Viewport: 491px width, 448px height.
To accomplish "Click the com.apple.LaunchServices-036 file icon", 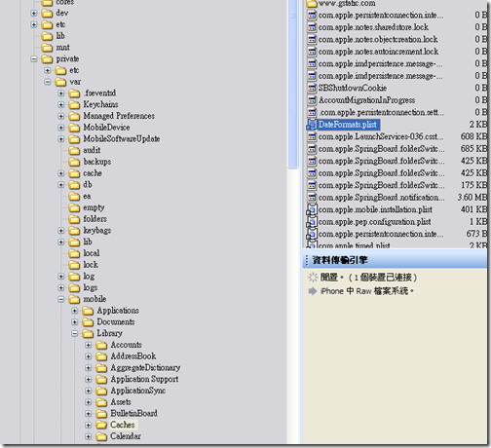I will [x=312, y=136].
